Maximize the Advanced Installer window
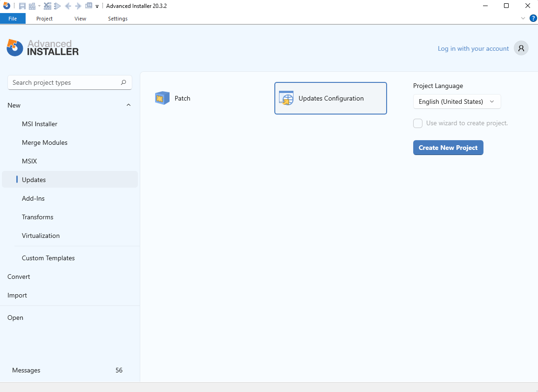This screenshot has height=392, width=538. point(506,6)
